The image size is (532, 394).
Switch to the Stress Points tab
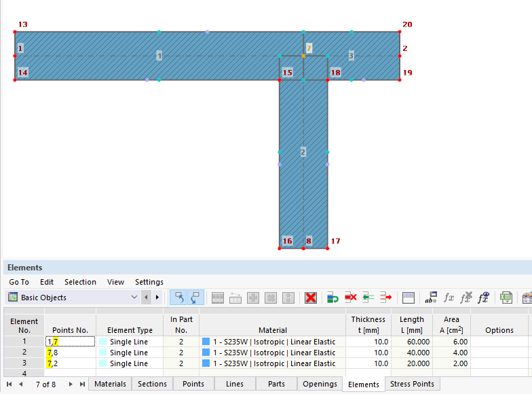[x=412, y=384]
